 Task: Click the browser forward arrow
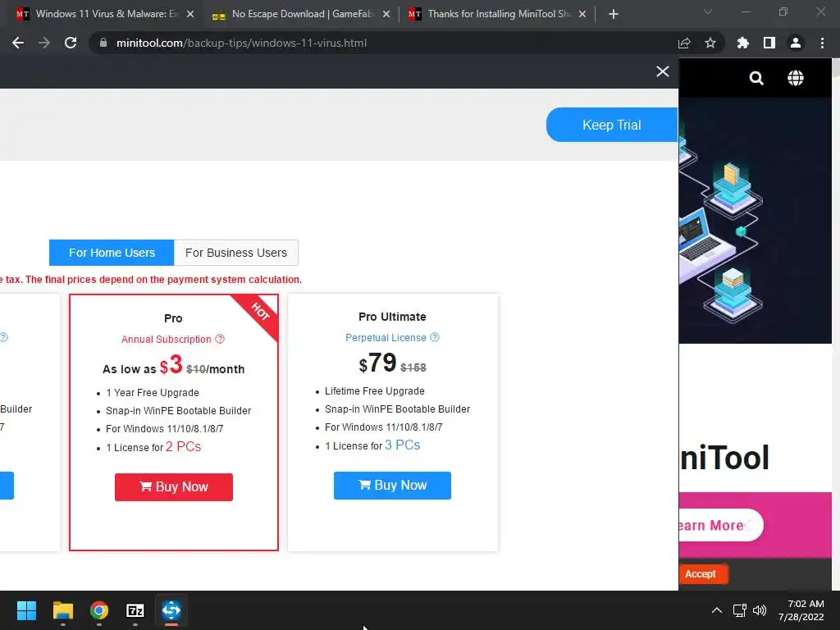click(x=44, y=43)
